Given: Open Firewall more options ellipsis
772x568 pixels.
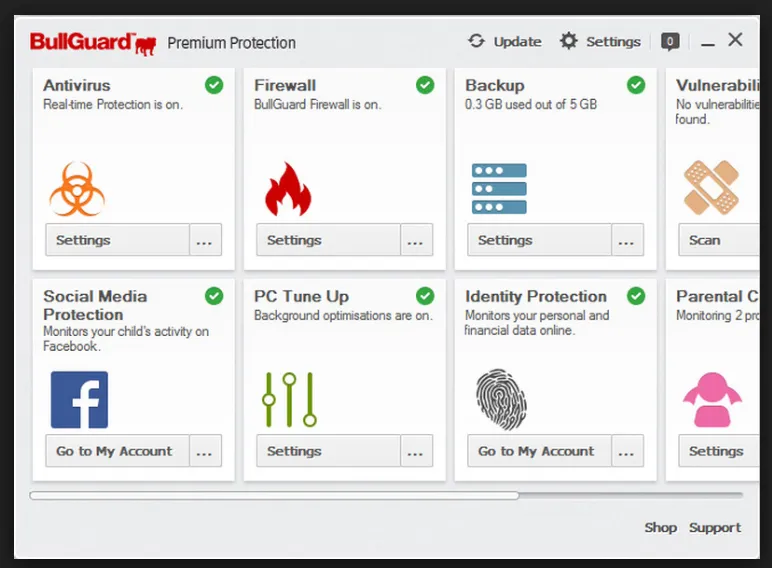Looking at the screenshot, I should pyautogui.click(x=417, y=240).
